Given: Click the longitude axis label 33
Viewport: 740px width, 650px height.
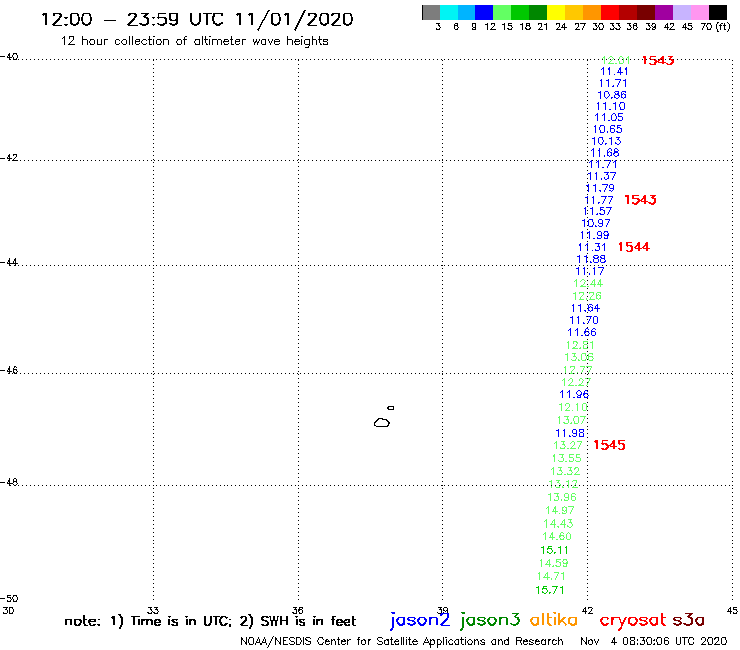Looking at the screenshot, I should (153, 610).
